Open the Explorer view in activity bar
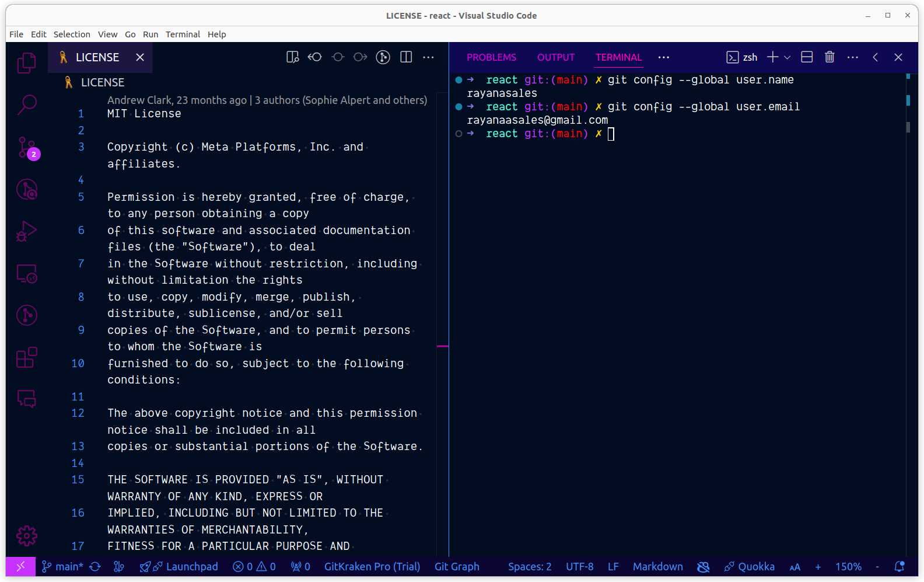Screen dimensions: 924x582 [26, 63]
